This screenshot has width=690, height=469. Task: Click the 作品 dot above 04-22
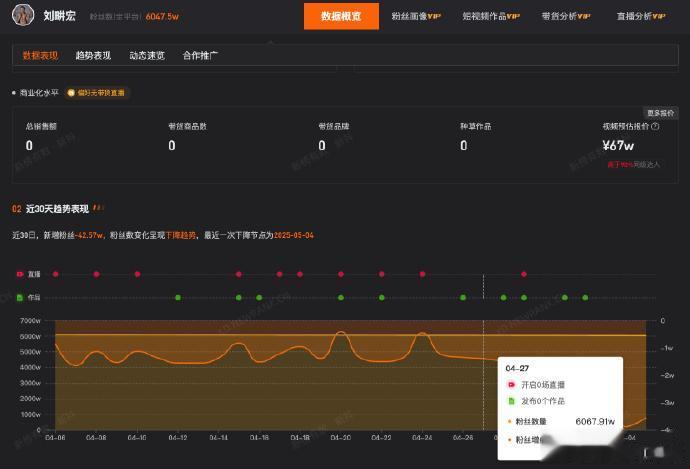(x=382, y=297)
